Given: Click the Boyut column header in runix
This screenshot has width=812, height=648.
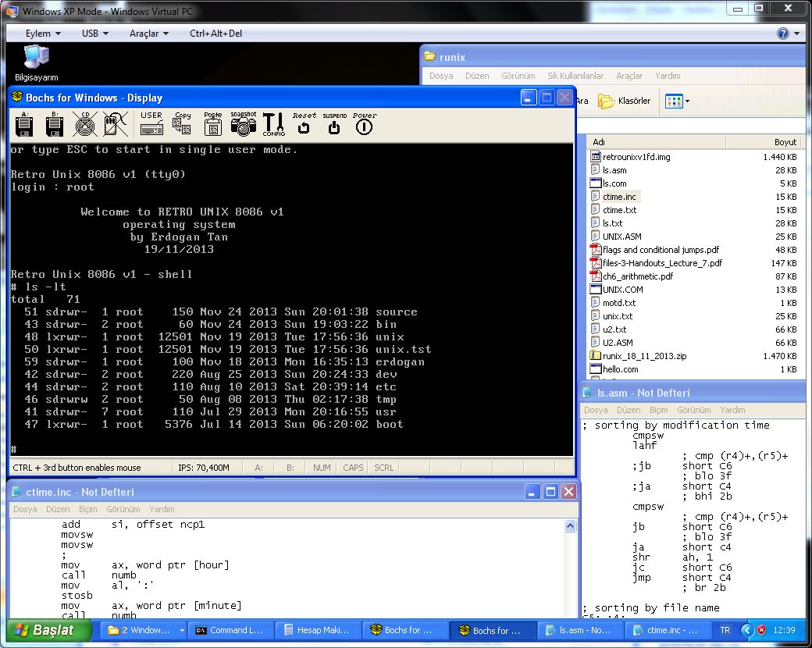Looking at the screenshot, I should (764, 142).
